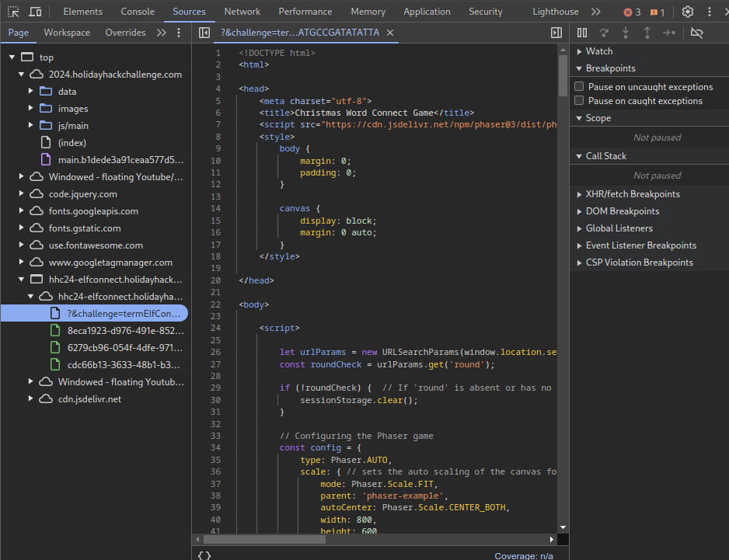Click the errors count badge showing 3
The image size is (729, 560).
click(633, 12)
